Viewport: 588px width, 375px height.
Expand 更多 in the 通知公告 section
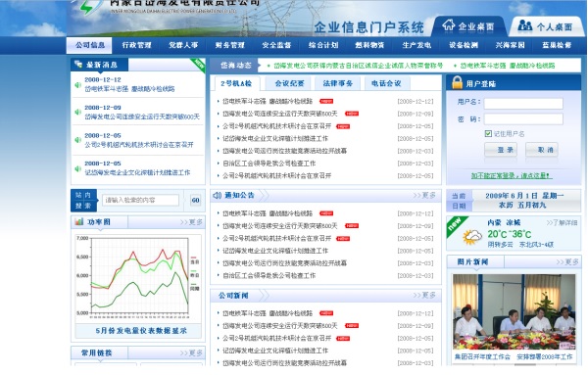click(424, 195)
